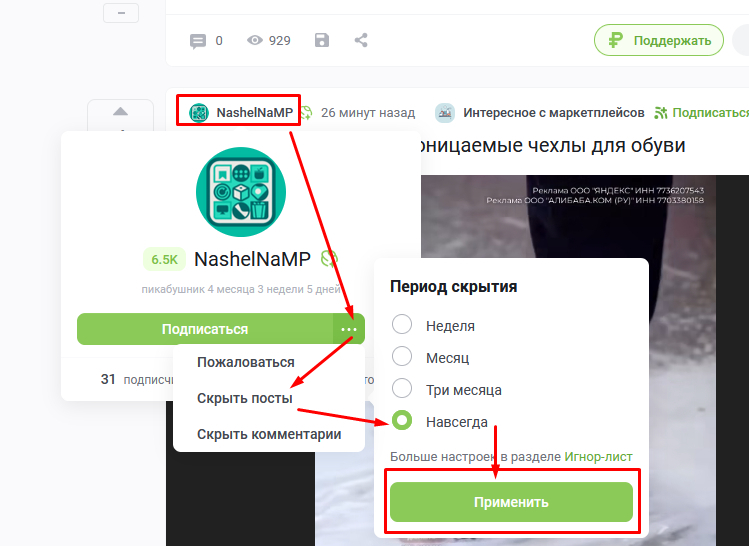Choose Пожаловаться from the menu

[246, 363]
